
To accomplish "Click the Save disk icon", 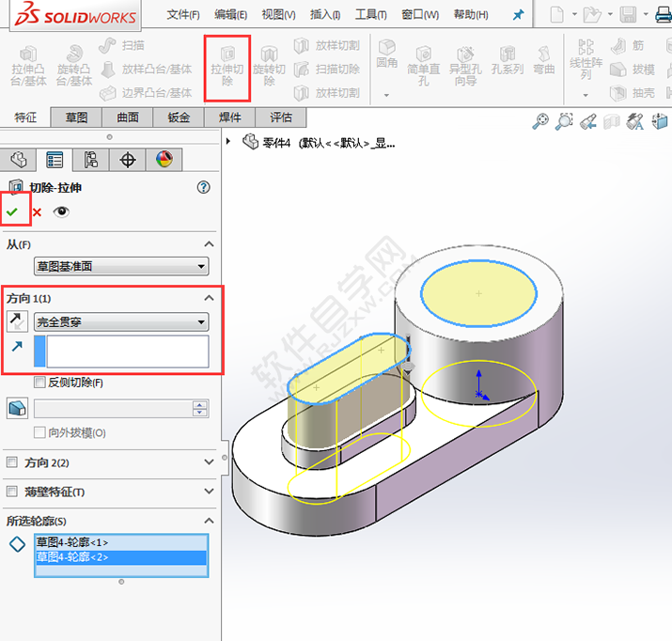I will pyautogui.click(x=628, y=15).
